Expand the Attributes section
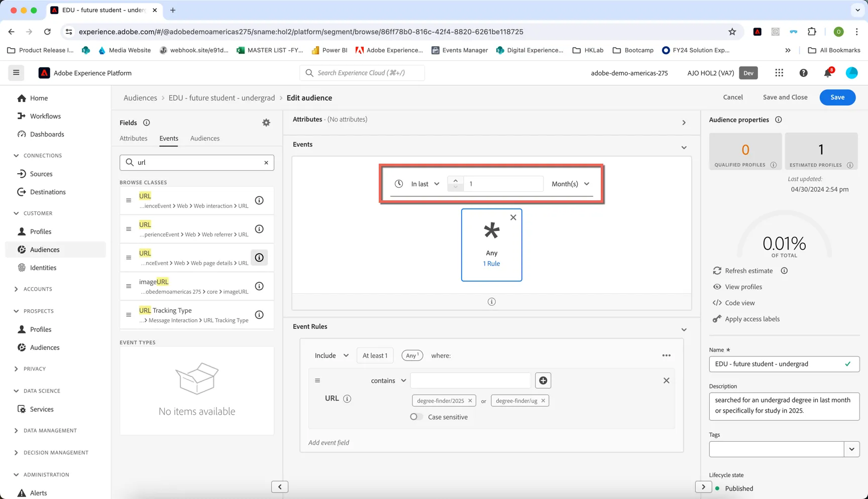Screen dimensions: 868x499 pyautogui.click(x=684, y=122)
